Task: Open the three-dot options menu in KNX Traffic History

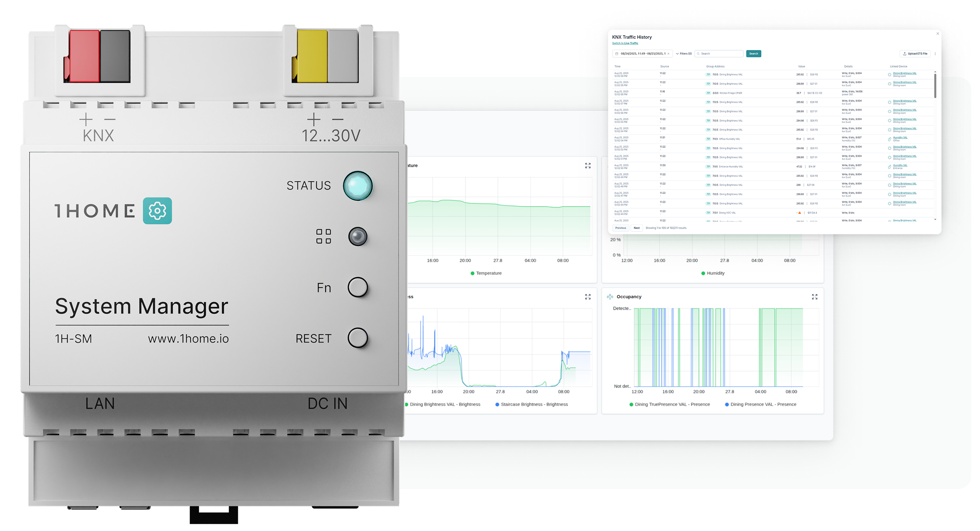Action: coord(935,53)
